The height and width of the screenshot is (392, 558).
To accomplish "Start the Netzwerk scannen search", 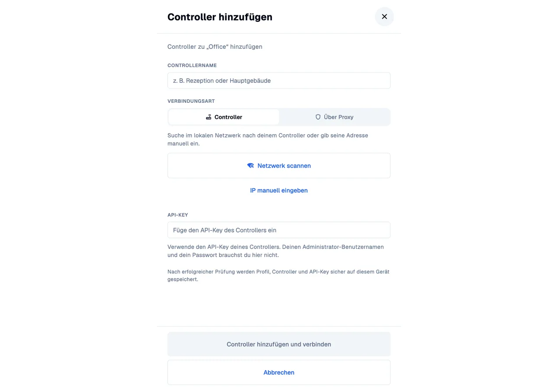I will (x=279, y=166).
